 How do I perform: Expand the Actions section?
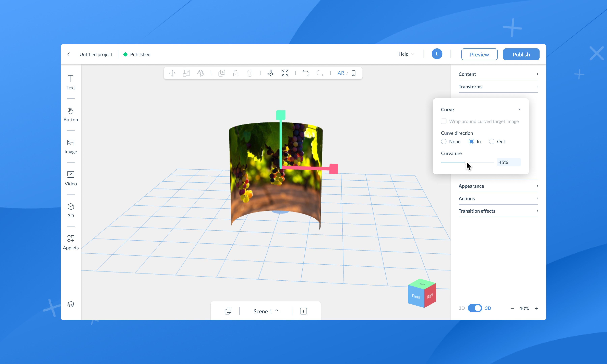[x=498, y=199]
